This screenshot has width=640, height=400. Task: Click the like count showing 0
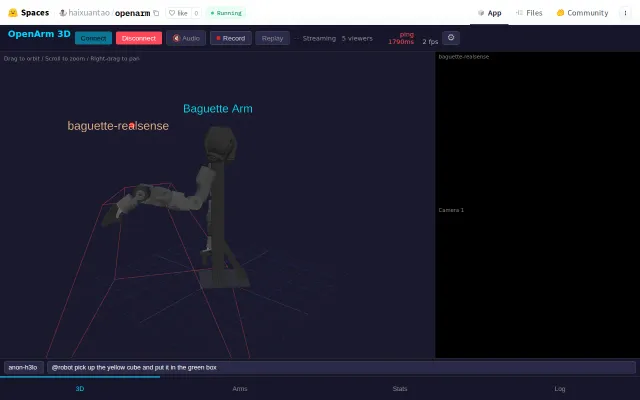(196, 13)
